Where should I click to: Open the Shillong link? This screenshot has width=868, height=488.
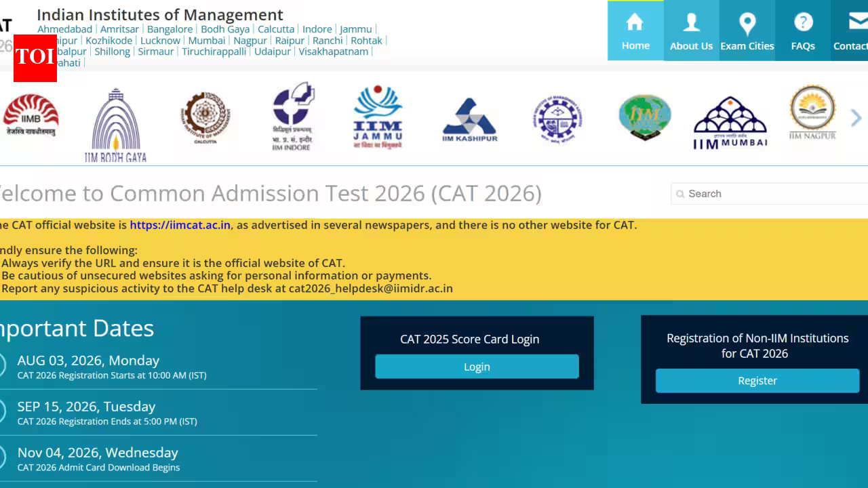pos(113,52)
